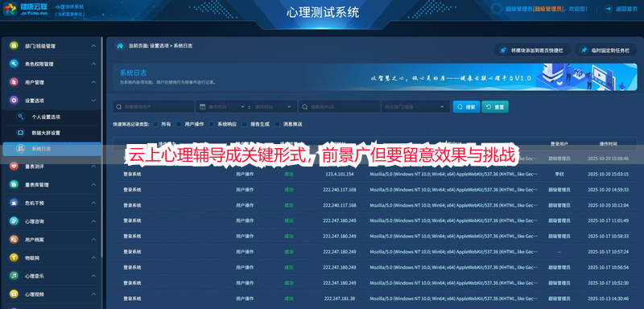This screenshot has width=644, height=309.
Task: Click IP address 222.247.181.38
Action: [339, 299]
